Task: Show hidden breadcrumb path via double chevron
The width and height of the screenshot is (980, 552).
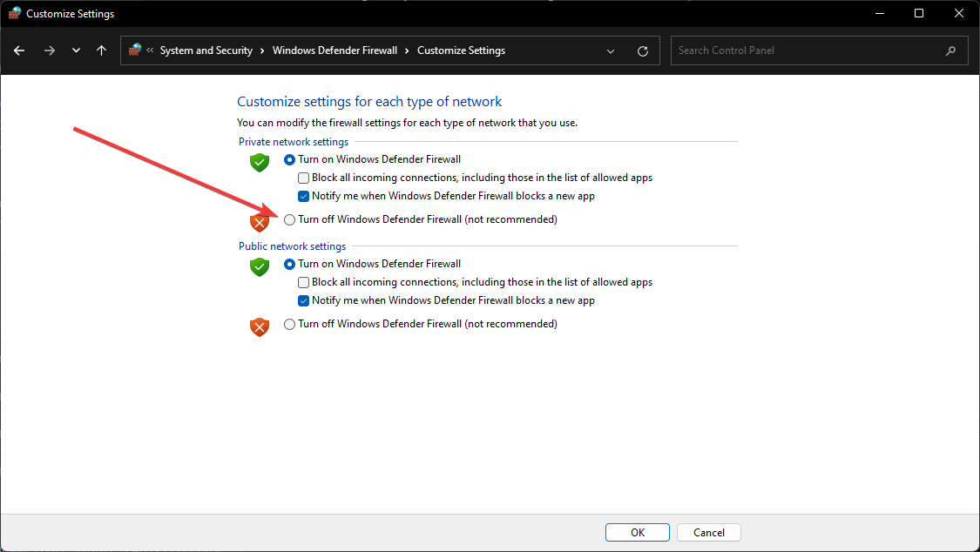Action: point(150,50)
